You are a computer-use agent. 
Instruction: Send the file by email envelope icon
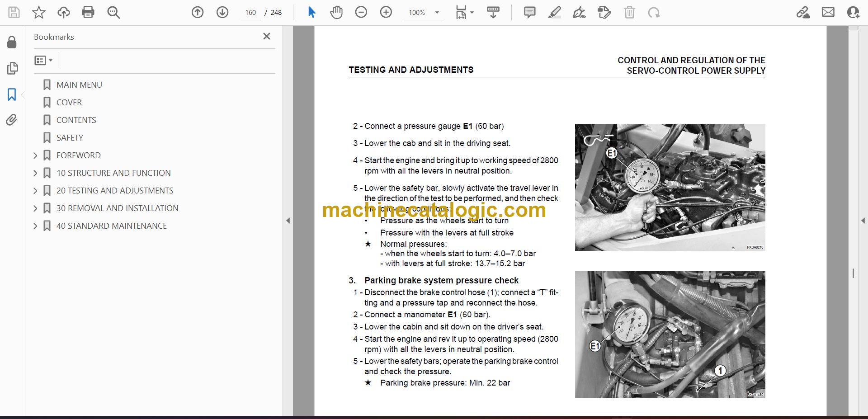828,12
